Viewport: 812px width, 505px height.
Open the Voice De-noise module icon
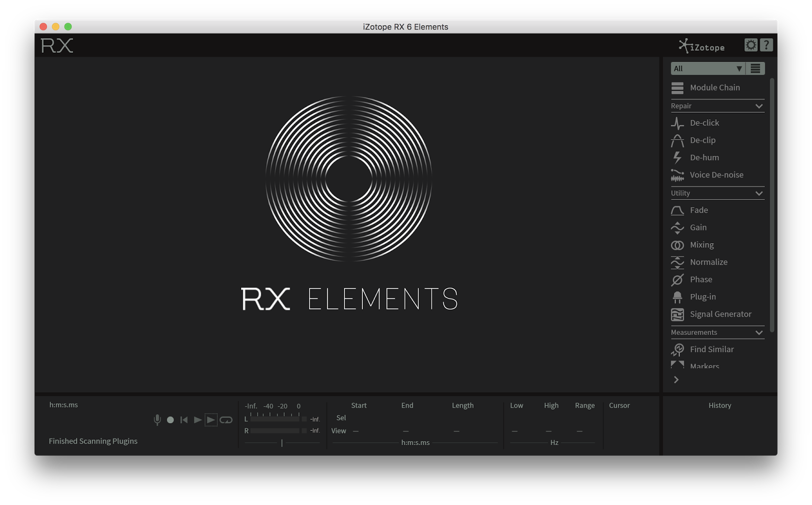pos(677,175)
